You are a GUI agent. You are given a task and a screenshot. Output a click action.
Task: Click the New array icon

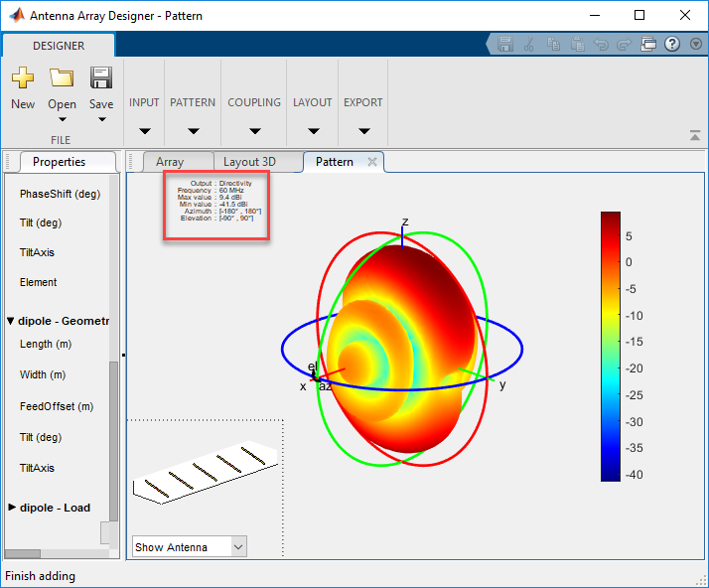[x=23, y=78]
